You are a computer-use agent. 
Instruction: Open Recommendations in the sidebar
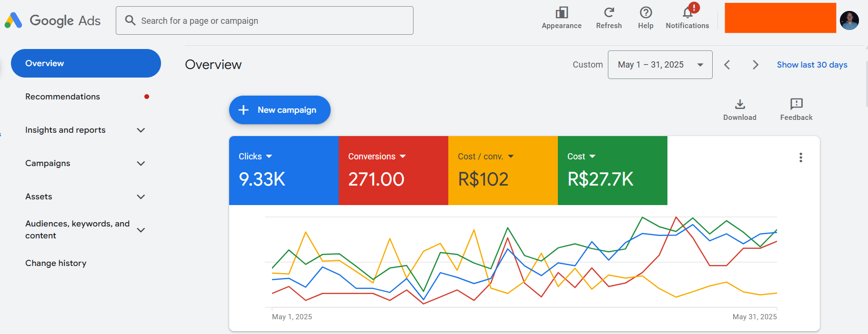(62, 97)
